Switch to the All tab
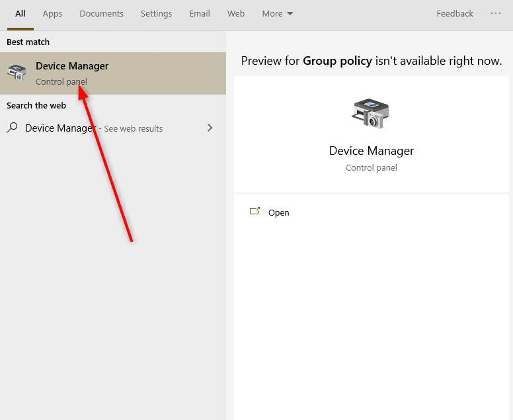513x420 pixels. tap(20, 14)
